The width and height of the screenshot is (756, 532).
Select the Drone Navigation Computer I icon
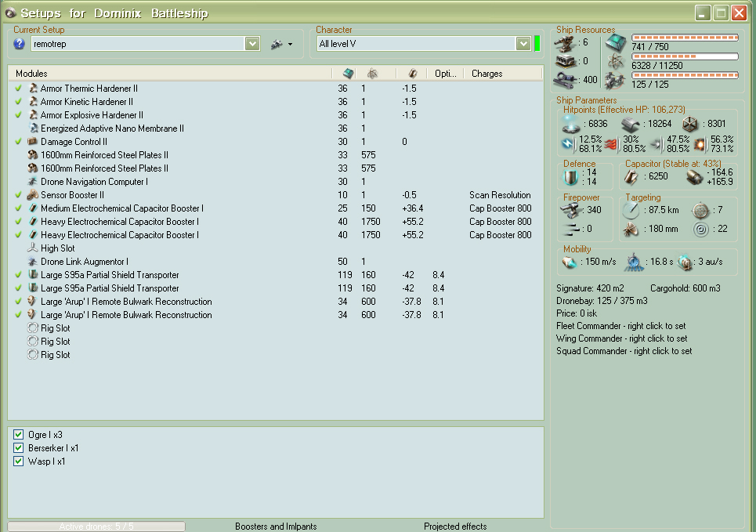point(33,181)
